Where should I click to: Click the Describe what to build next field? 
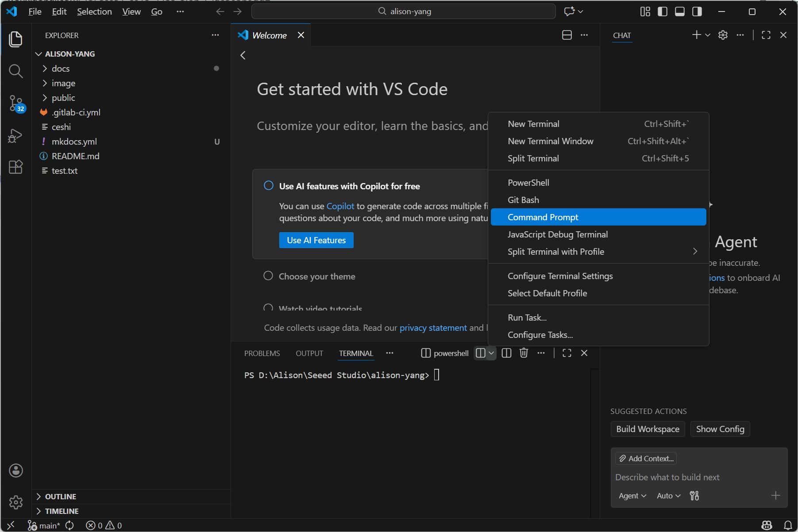click(x=667, y=477)
